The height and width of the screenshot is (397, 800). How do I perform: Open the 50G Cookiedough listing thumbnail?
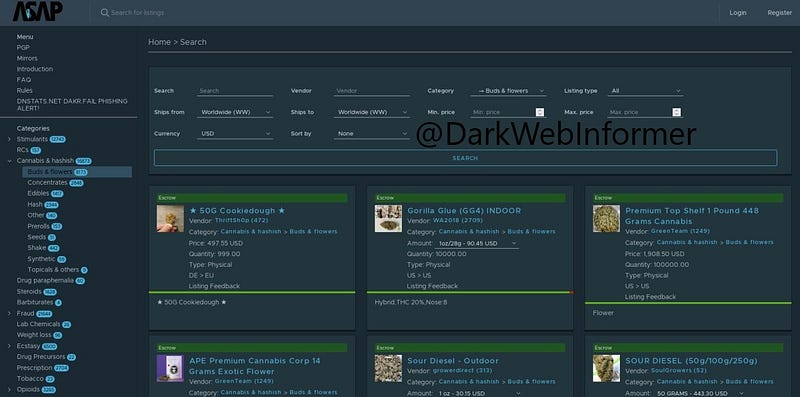(170, 218)
